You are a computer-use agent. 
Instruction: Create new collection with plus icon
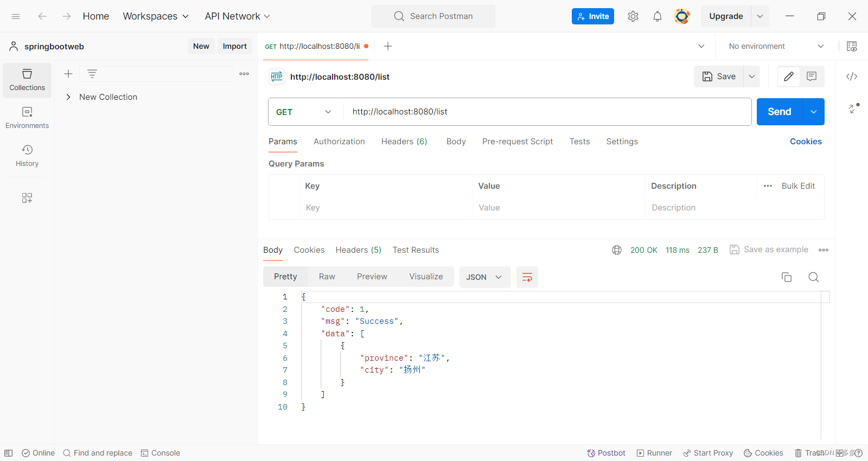click(x=68, y=74)
